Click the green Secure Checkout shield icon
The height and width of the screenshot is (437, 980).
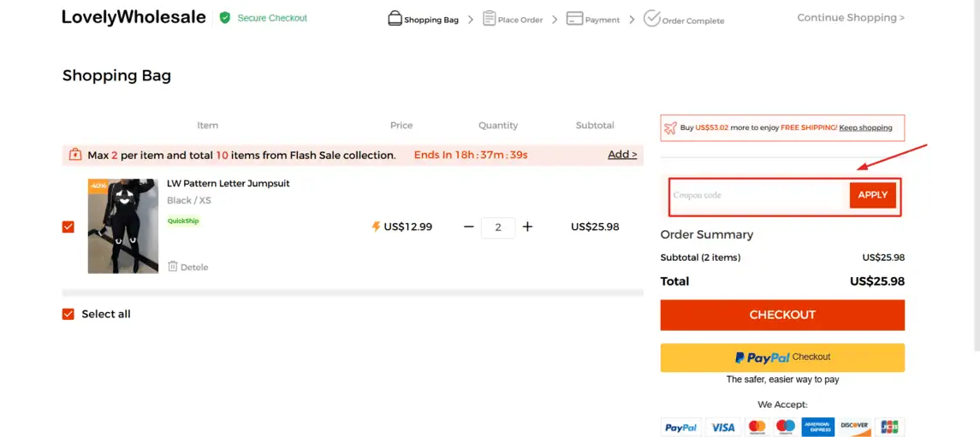(x=225, y=18)
